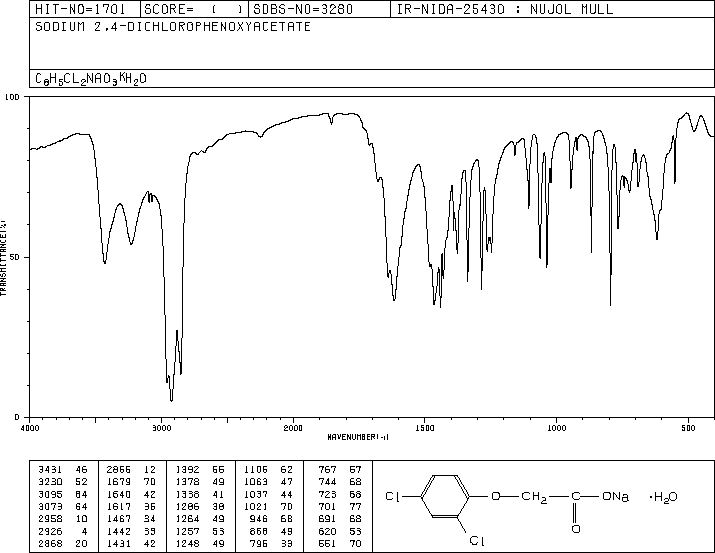
Task: Select the Sodium 2,4-dichlorophenoxyacetate compound name
Action: 173,27
